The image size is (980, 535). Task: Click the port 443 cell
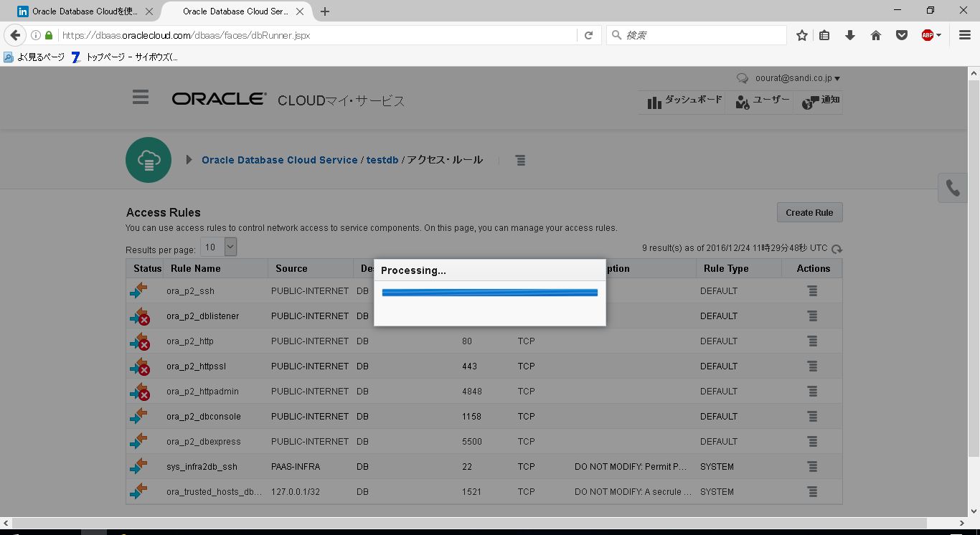pos(470,366)
